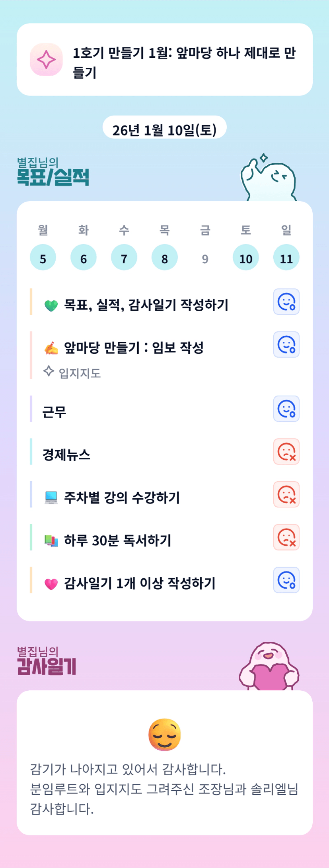Toggle status for 목표, 실적, 감사일기 작성하기
The width and height of the screenshot is (329, 868).
click(286, 302)
